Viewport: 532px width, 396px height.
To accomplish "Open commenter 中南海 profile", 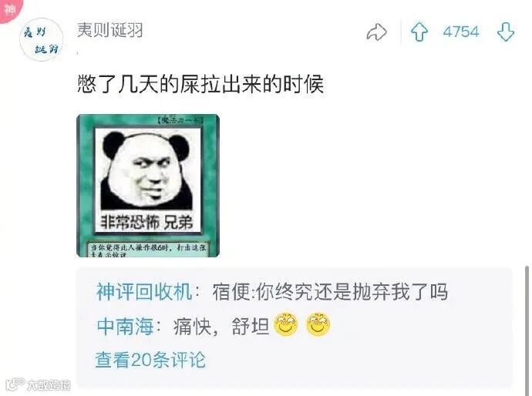I will 125,326.
